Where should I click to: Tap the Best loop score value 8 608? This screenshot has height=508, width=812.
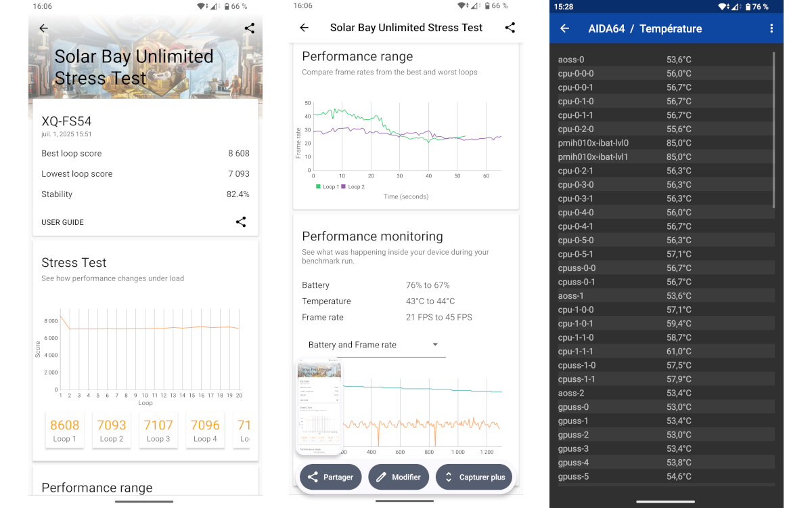click(239, 154)
